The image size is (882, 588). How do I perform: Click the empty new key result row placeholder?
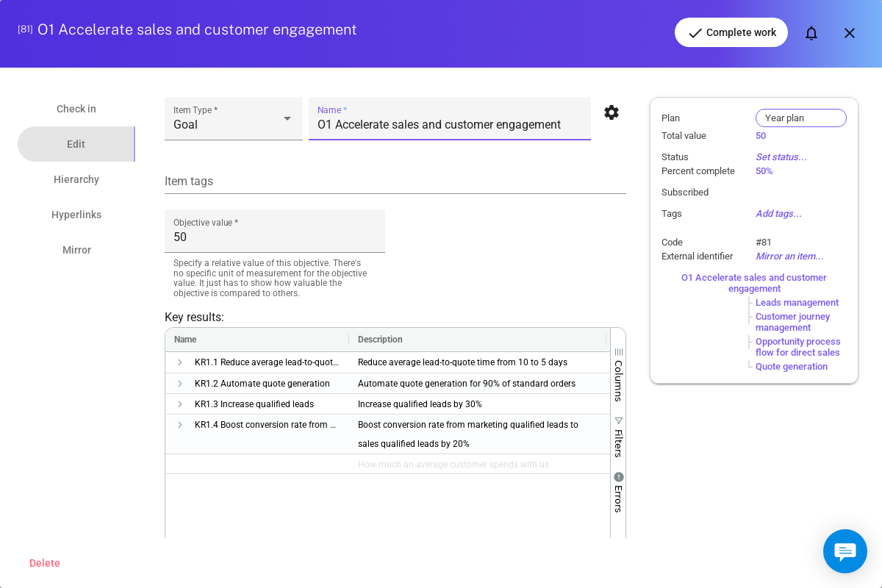point(387,464)
